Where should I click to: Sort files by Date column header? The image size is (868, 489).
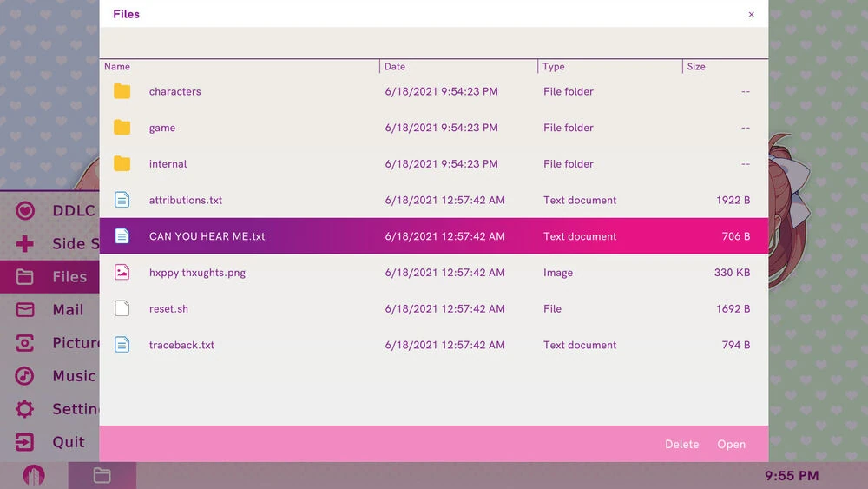(395, 67)
